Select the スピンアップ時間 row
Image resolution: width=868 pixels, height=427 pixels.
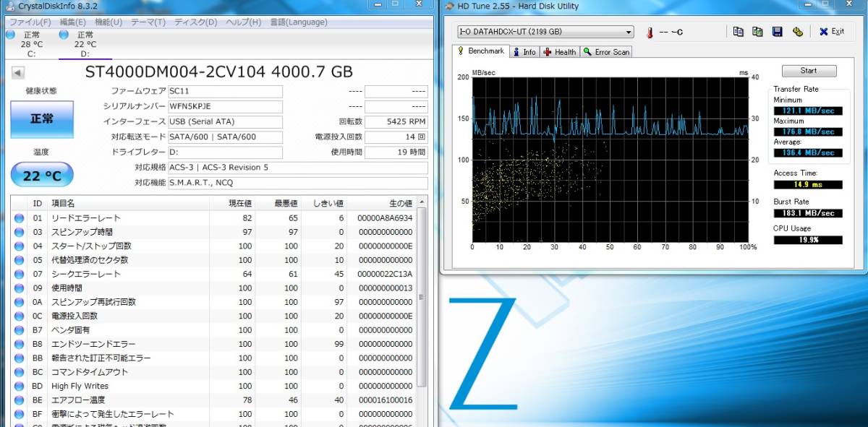coord(214,232)
